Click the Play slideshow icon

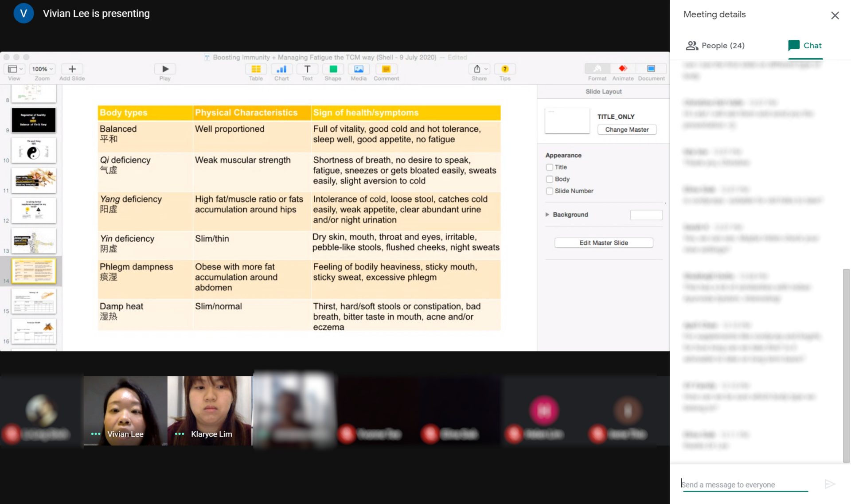point(165,69)
